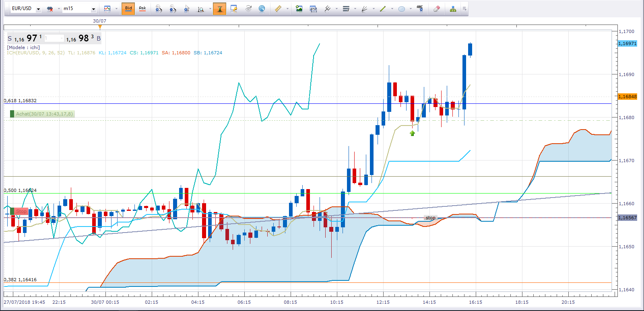
Task: Expand the vertical zoom dropdown arrow
Action: (210, 9)
